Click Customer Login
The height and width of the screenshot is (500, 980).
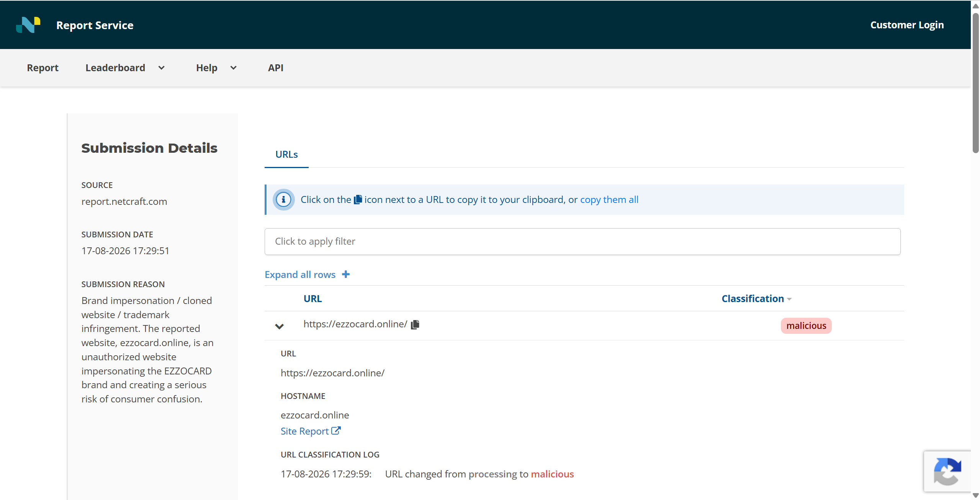(x=907, y=25)
